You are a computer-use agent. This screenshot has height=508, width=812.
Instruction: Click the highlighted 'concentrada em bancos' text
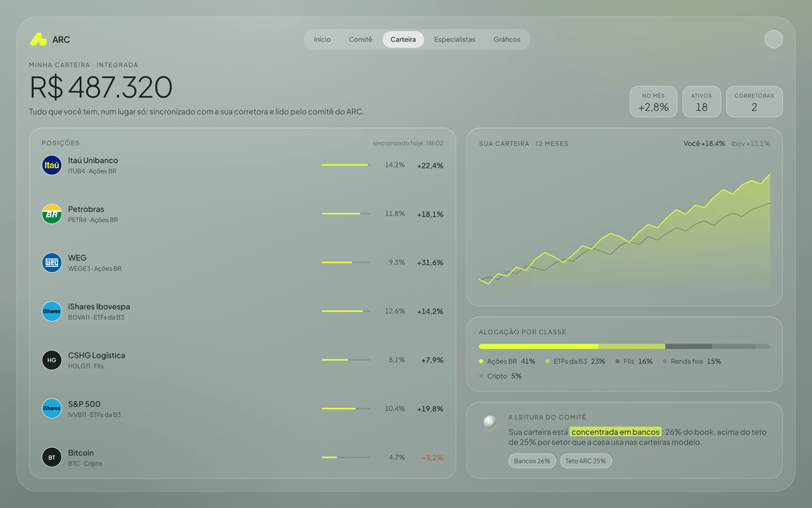click(616, 432)
